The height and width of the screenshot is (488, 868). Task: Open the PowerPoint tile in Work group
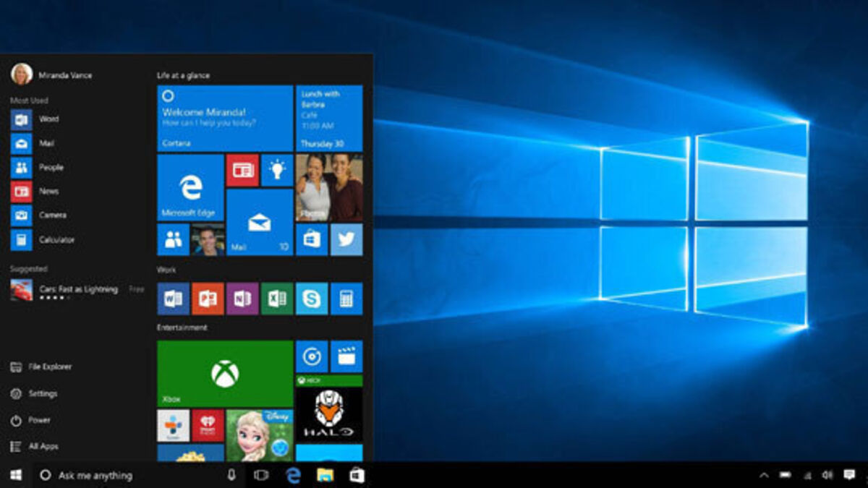(x=208, y=299)
